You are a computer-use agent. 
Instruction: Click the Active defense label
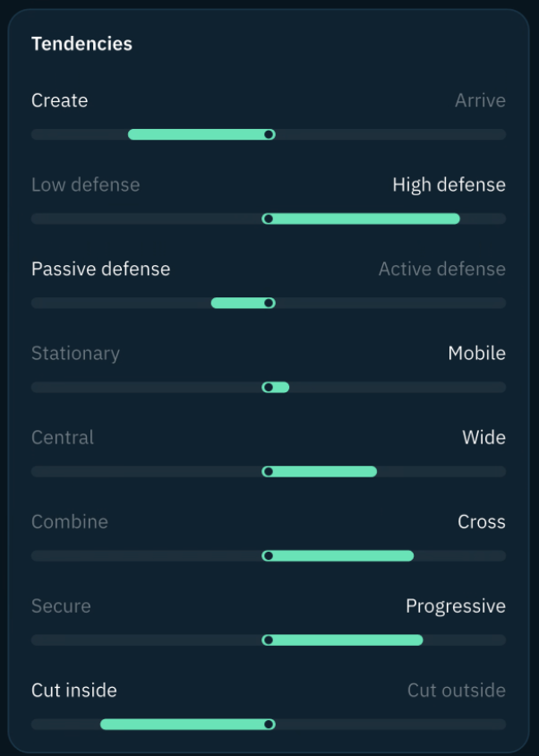(x=442, y=269)
